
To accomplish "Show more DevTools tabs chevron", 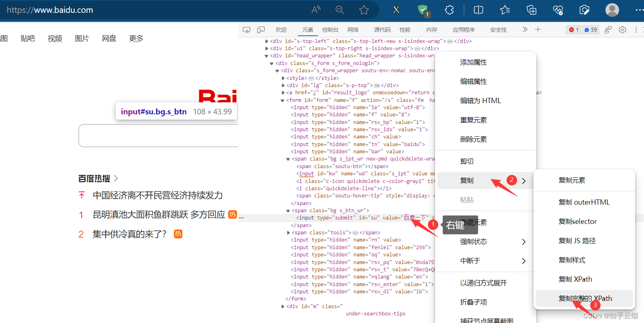I will click(525, 29).
